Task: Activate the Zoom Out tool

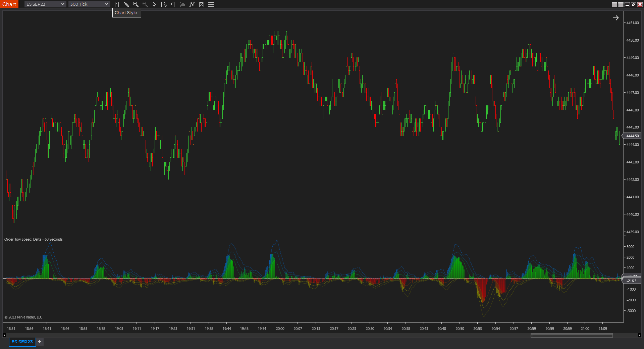Action: pos(145,4)
